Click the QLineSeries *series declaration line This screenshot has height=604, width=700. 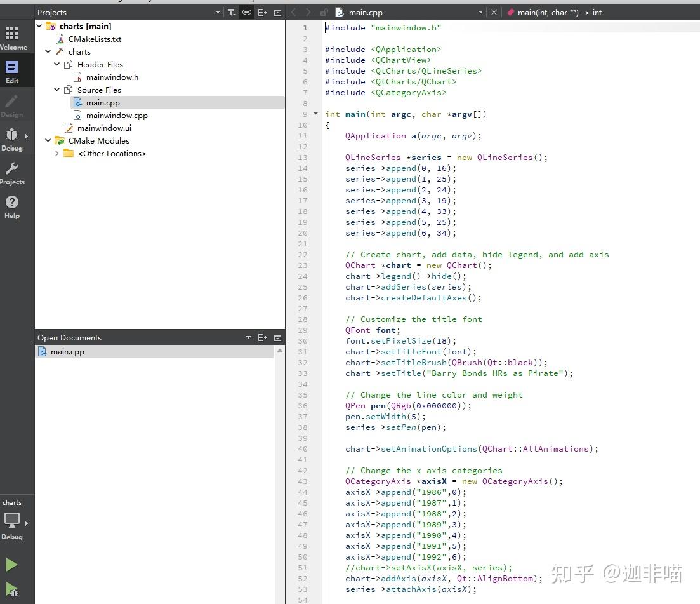point(446,158)
